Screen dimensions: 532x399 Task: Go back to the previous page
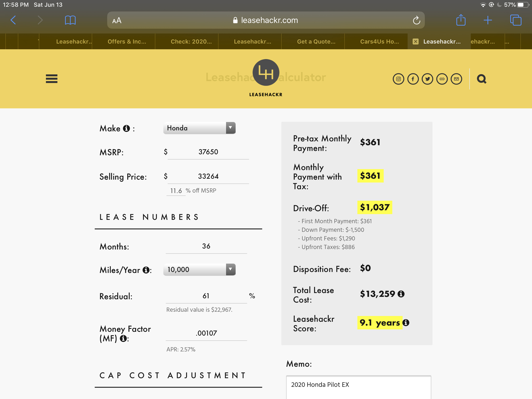(x=13, y=20)
